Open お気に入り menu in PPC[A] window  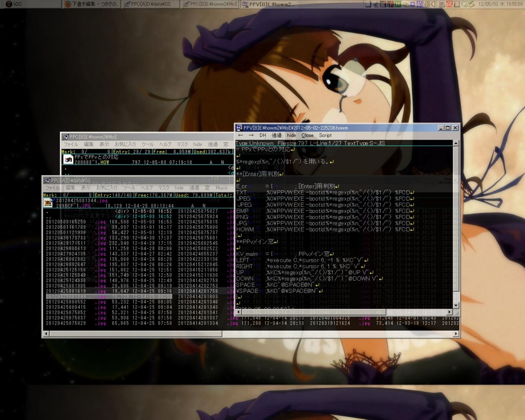(x=107, y=188)
